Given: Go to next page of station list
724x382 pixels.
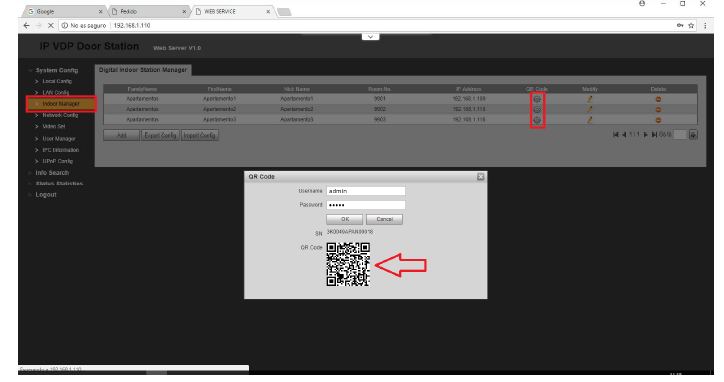Looking at the screenshot, I should [646, 135].
